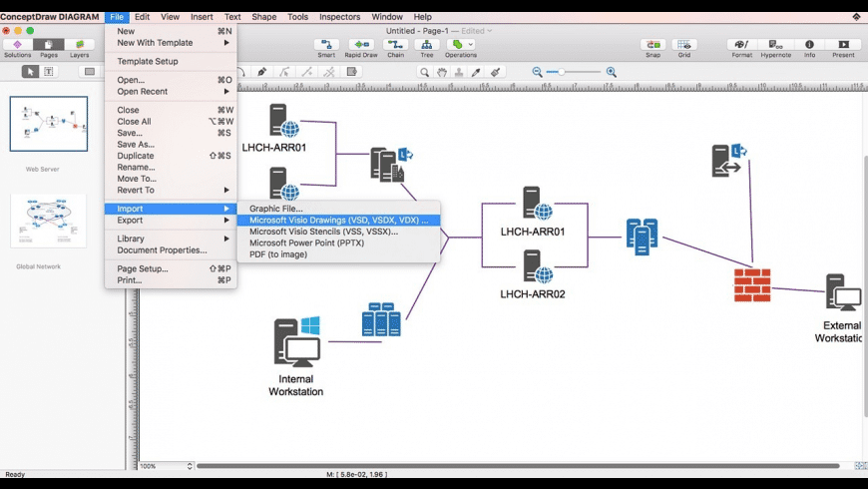Screen dimensions: 868x489
Task: Select the Global Network page thumbnail
Action: [x=48, y=222]
